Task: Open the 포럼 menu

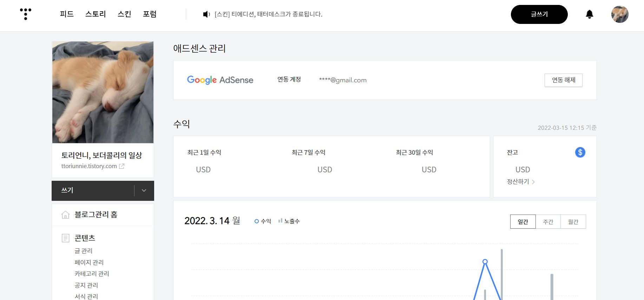Action: [x=150, y=14]
